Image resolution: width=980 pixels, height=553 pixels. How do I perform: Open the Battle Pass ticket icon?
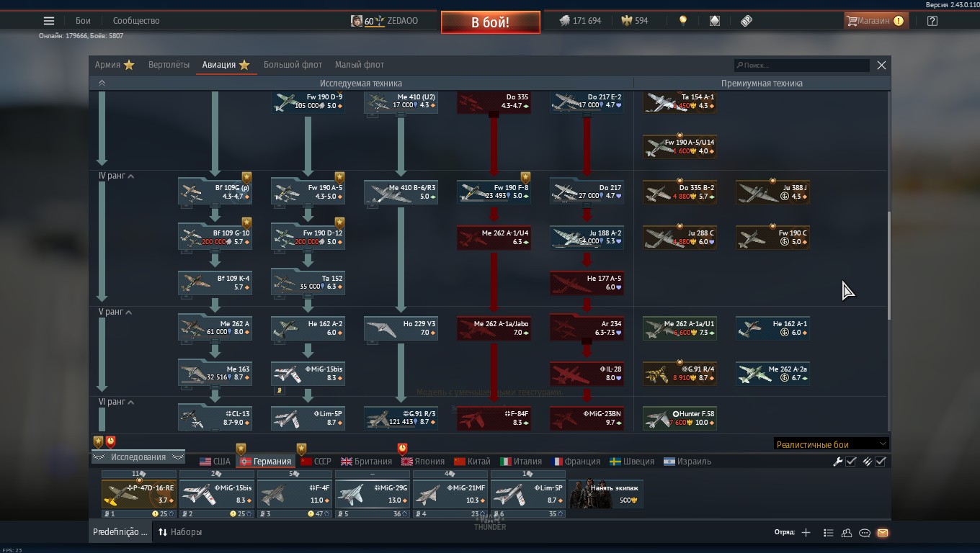coord(747,21)
